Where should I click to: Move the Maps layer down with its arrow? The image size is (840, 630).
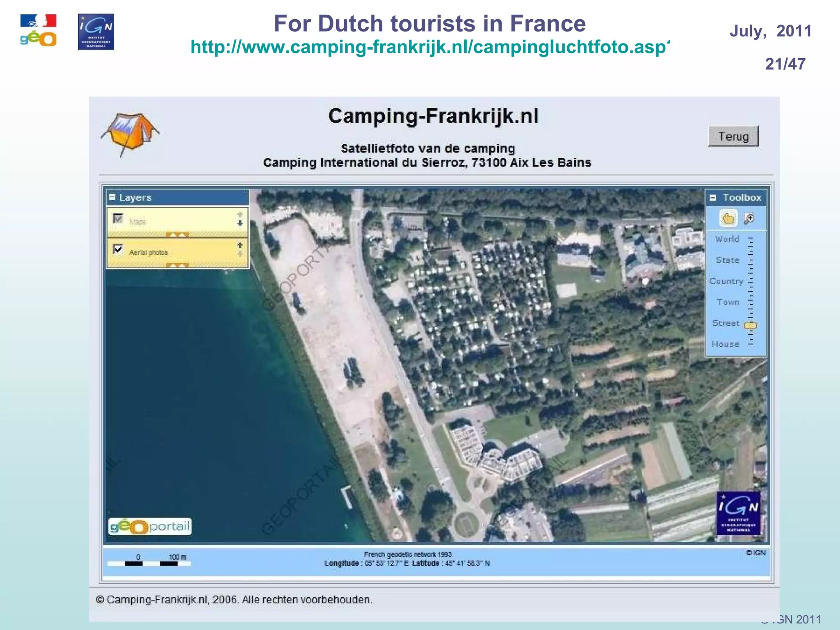tap(240, 224)
